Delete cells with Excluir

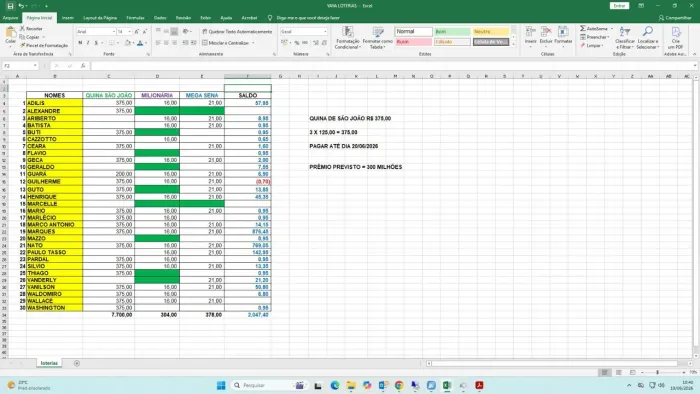[x=546, y=37]
